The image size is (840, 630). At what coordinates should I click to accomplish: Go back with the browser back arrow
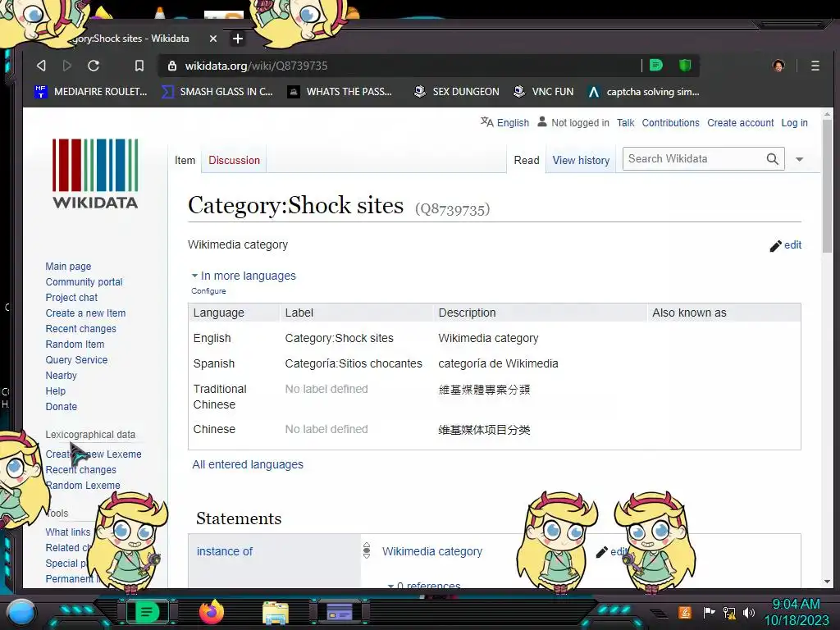41,66
